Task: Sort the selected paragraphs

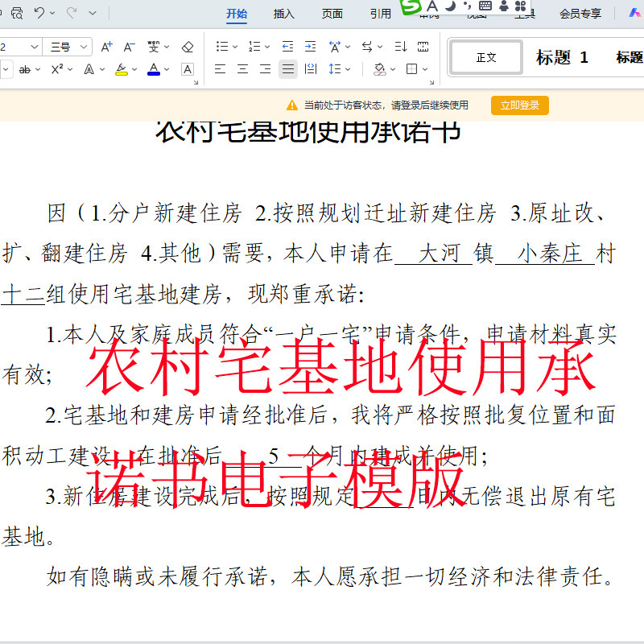Action: 400,47
